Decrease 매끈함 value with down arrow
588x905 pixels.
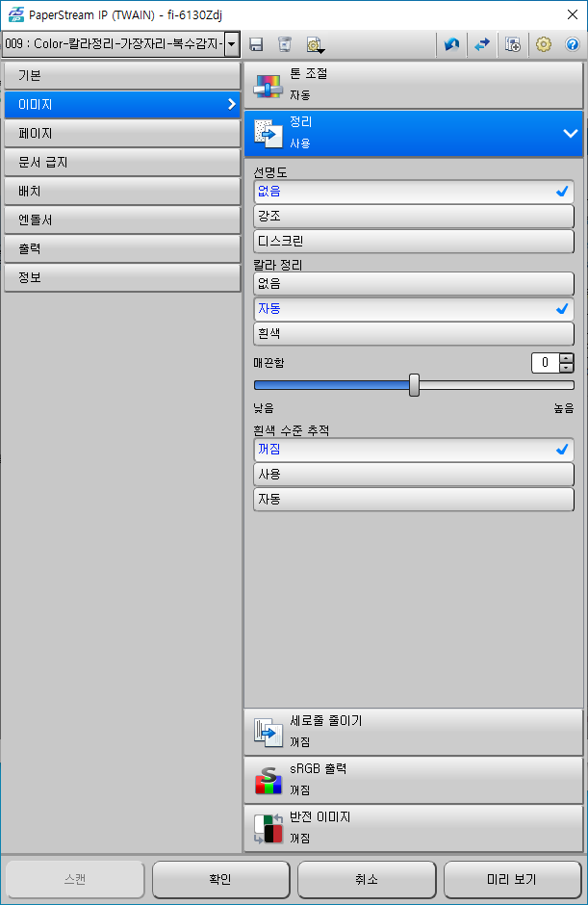567,368
